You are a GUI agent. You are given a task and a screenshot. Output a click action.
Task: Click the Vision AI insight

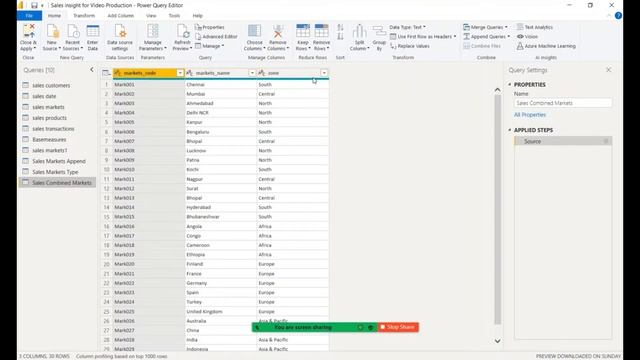coord(527,36)
